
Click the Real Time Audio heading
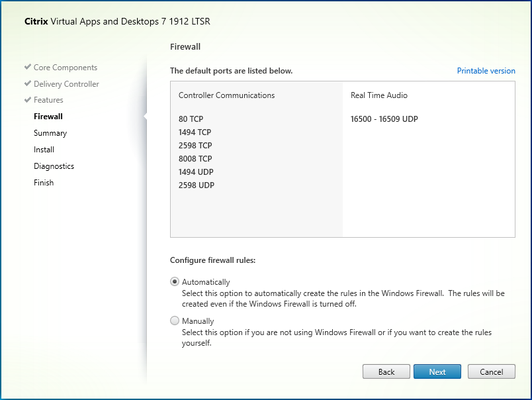click(x=378, y=95)
